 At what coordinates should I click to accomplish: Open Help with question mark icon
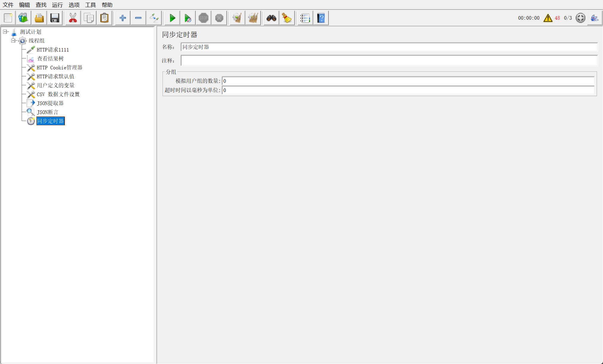tap(321, 18)
